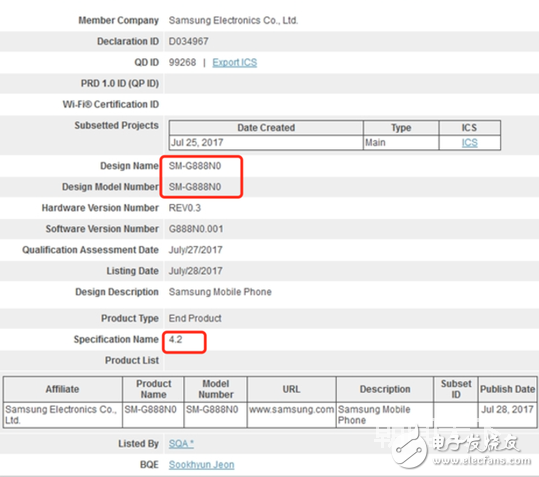Click the Publish Date column header
The image size is (539, 477).
(x=507, y=389)
